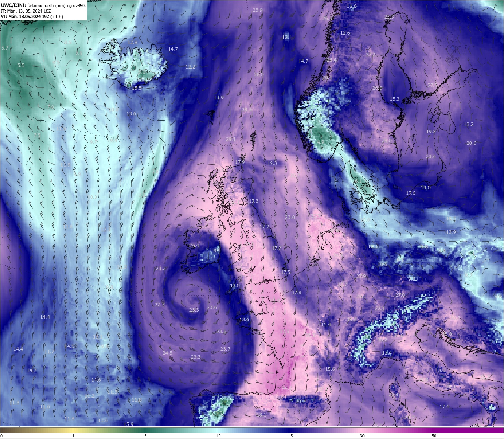This screenshot has width=504, height=439.
Task: Click the 12.1 value in the Norwegian Sea
Action: click(x=287, y=37)
